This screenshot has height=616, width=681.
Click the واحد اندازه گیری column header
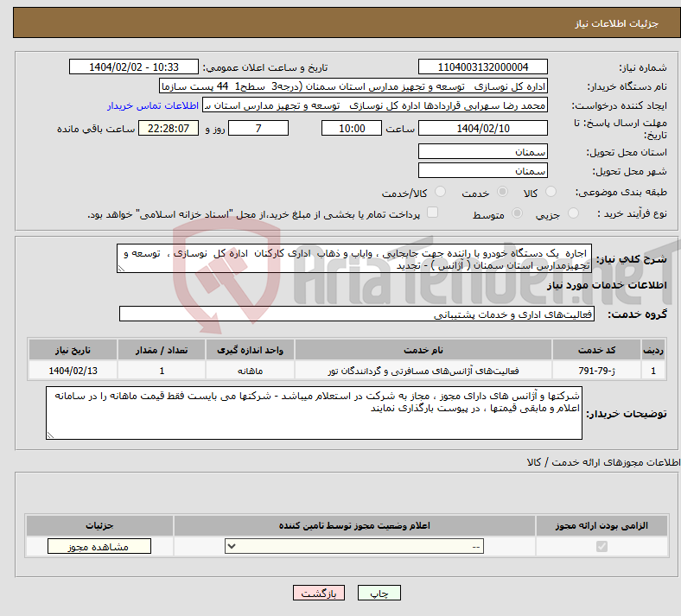tap(250, 350)
